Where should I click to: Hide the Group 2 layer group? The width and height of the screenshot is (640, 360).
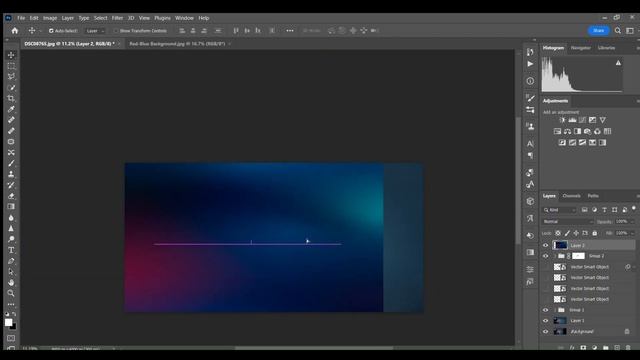tap(546, 256)
